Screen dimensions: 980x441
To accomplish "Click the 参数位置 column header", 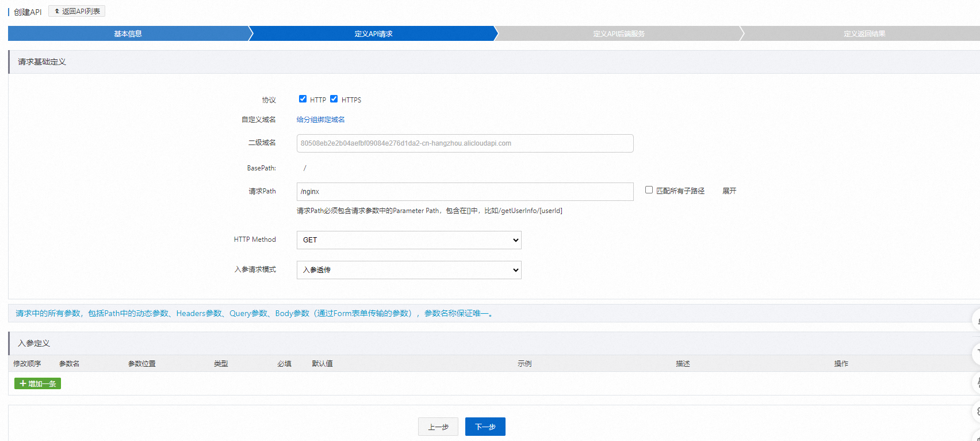I will [141, 363].
